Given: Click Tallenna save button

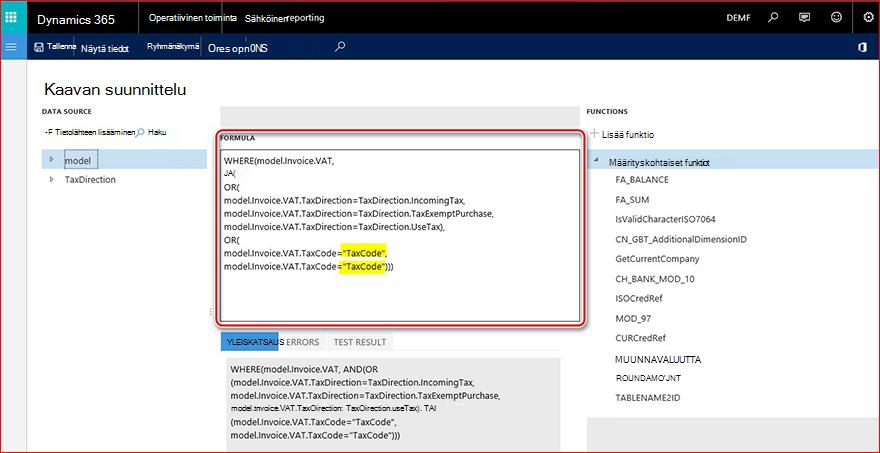Looking at the screenshot, I should pyautogui.click(x=54, y=48).
